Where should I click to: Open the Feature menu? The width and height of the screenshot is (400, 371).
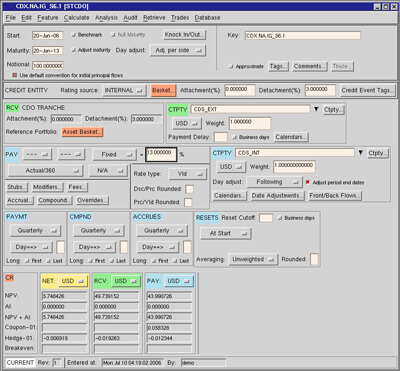click(x=48, y=18)
